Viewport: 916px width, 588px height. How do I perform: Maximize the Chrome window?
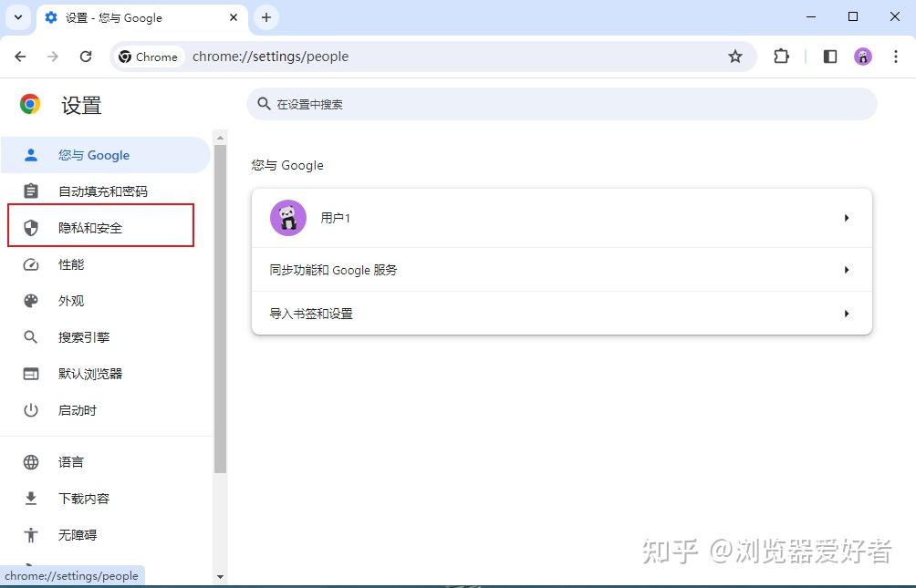853,17
